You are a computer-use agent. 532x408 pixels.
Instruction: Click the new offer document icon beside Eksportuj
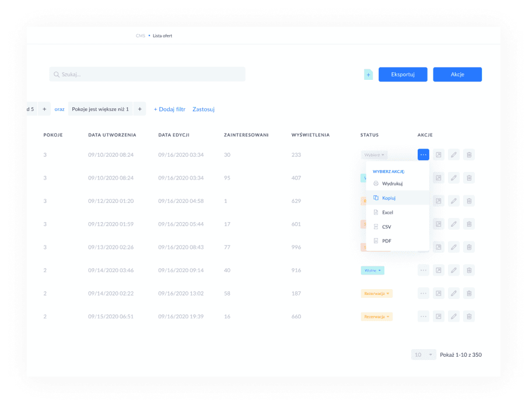pyautogui.click(x=368, y=75)
